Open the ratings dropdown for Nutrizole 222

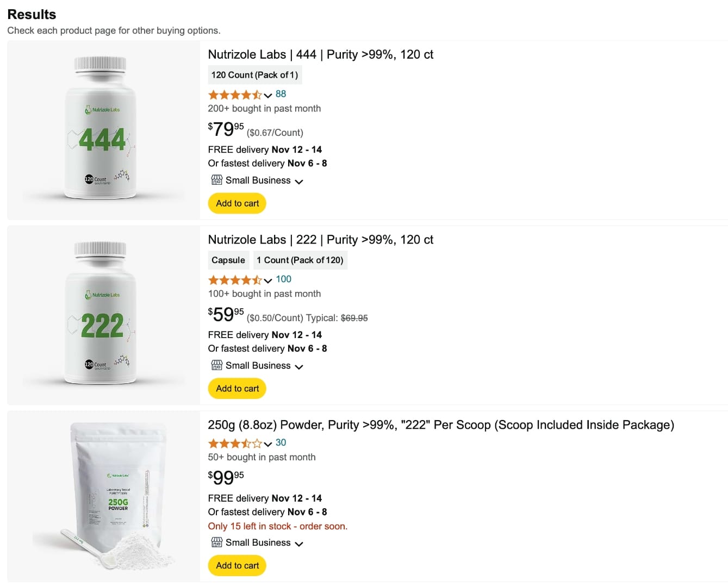click(x=267, y=280)
